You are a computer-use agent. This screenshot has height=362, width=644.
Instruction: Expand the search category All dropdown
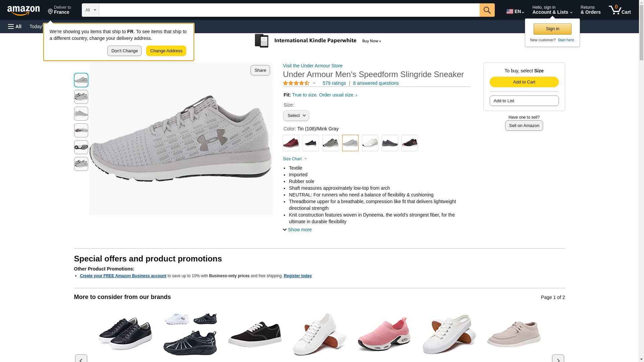(90, 10)
